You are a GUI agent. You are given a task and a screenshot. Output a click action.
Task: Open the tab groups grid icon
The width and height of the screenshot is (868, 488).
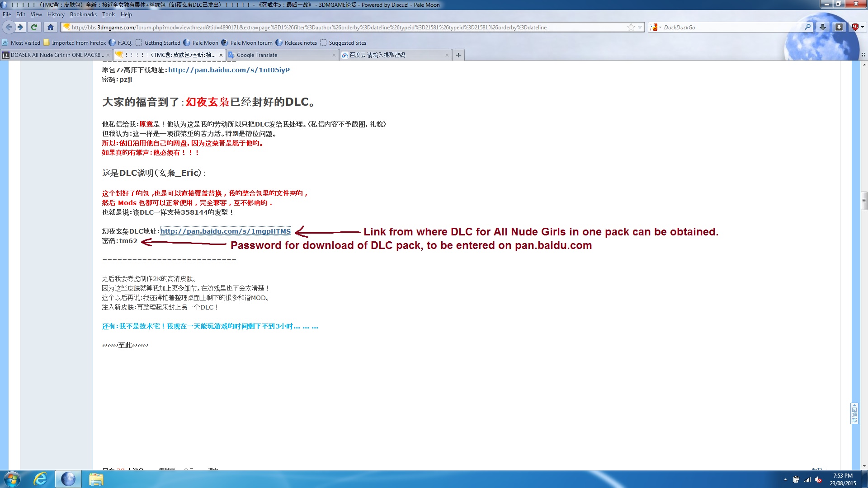point(863,55)
